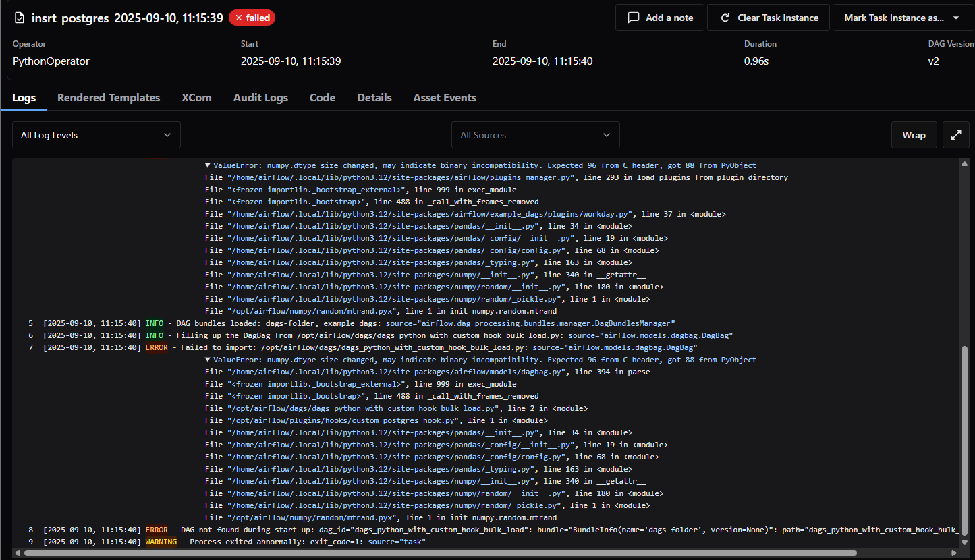The height and width of the screenshot is (560, 975).
Task: Toggle Wrap for log lines
Action: (914, 135)
